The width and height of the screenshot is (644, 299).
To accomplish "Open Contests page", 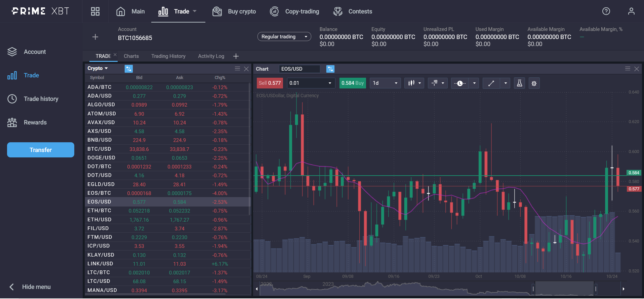I will (x=353, y=11).
